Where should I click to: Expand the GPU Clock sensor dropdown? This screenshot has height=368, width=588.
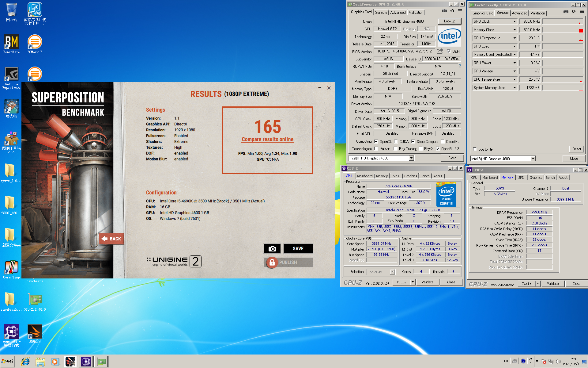coord(514,21)
